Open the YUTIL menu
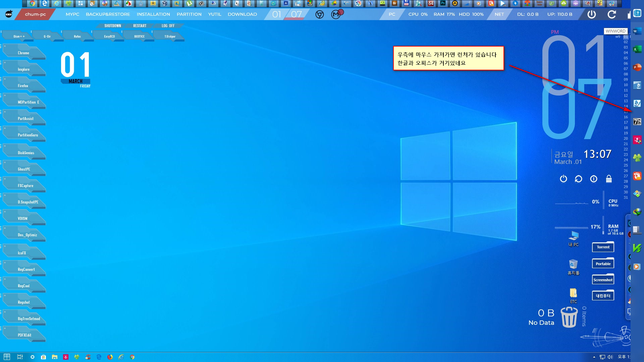Viewport: 644px width, 362px height. click(215, 14)
